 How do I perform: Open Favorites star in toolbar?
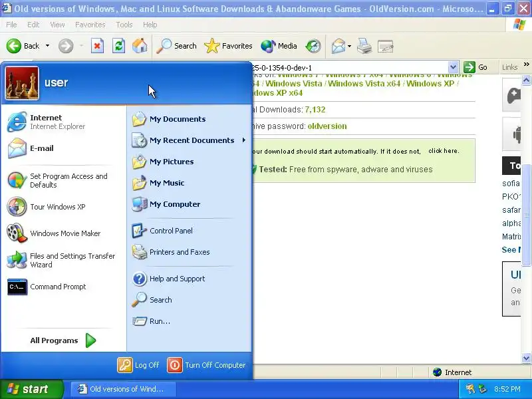point(228,46)
